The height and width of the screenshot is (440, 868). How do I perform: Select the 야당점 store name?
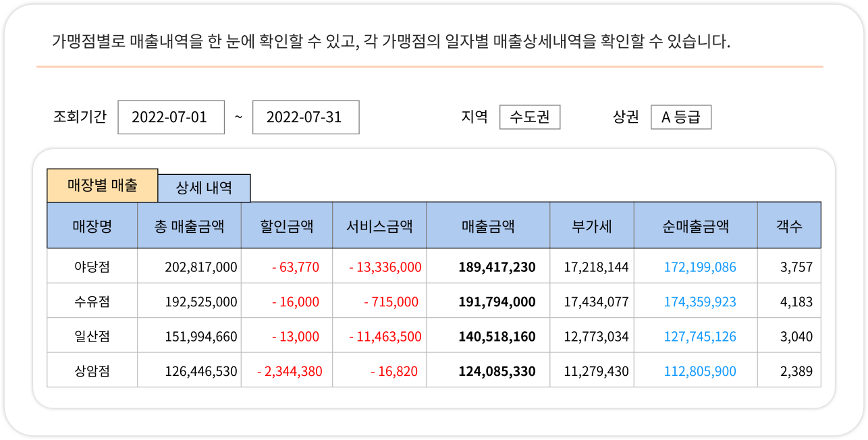91,266
